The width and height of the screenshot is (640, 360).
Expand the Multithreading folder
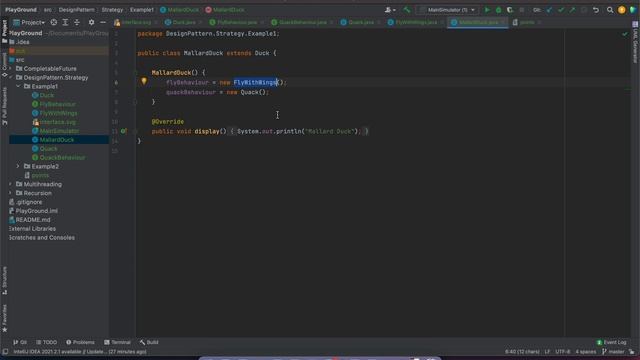coord(11,184)
